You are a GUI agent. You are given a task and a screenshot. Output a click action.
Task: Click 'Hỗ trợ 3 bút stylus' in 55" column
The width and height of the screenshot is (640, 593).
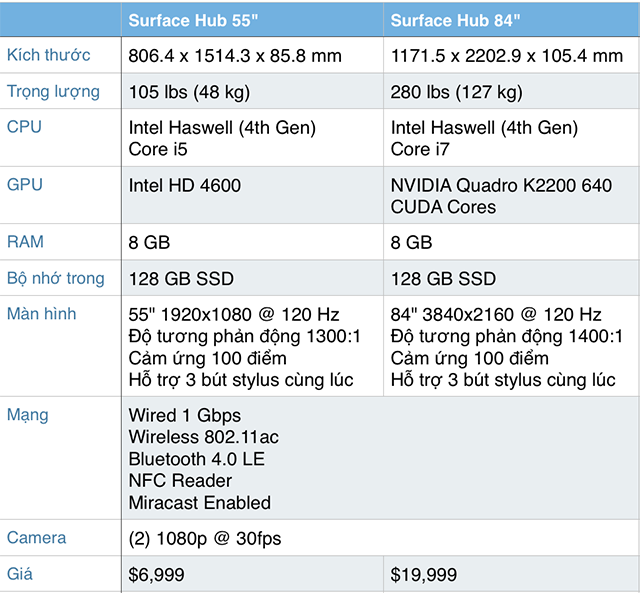(204, 380)
